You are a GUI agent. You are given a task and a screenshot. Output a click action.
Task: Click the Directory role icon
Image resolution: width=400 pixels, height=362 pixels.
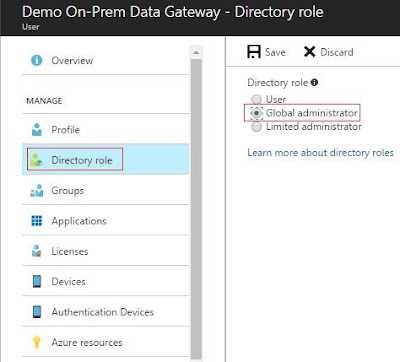click(36, 160)
